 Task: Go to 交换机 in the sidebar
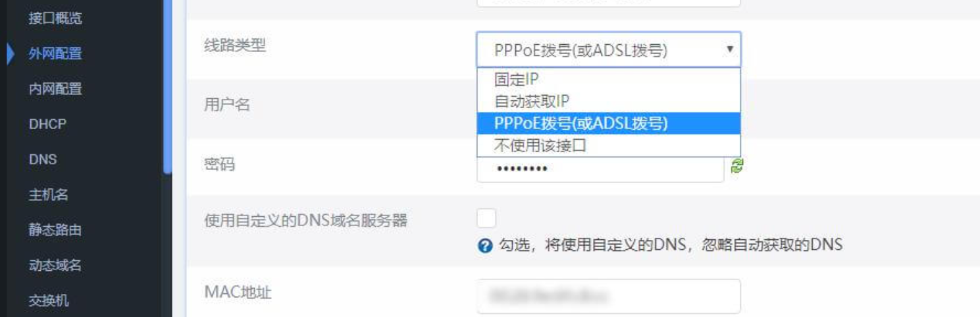[x=48, y=301]
